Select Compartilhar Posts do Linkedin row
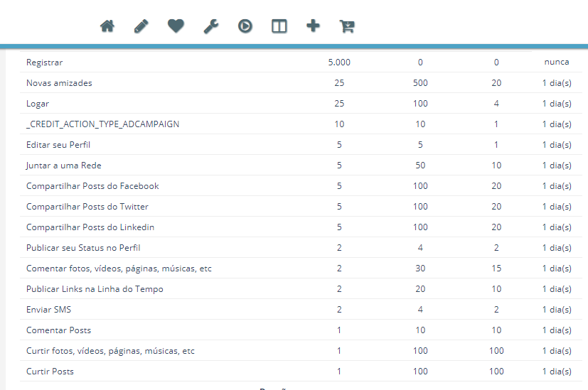Screen dimensions: 588x390 point(90,227)
